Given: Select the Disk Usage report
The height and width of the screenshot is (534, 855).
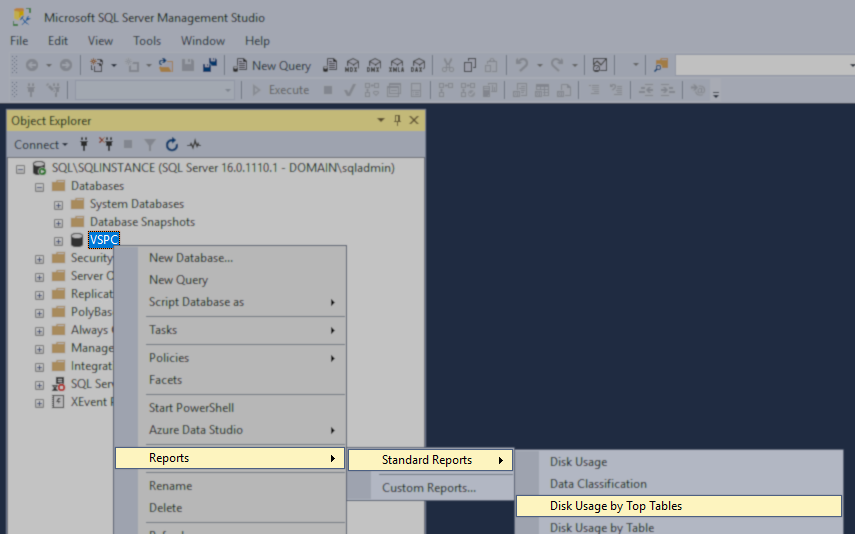Looking at the screenshot, I should click(x=679, y=462).
